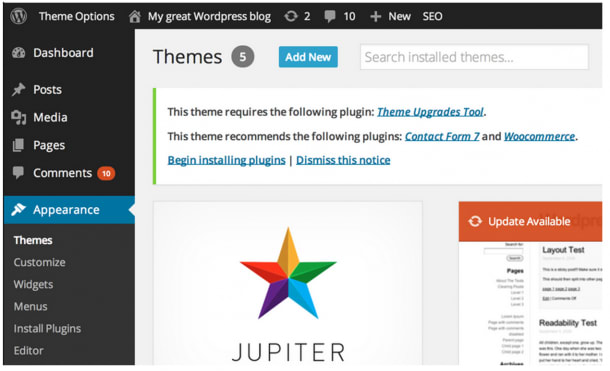Click the Update Available refresh icon
The image size is (610, 371).
click(x=475, y=221)
